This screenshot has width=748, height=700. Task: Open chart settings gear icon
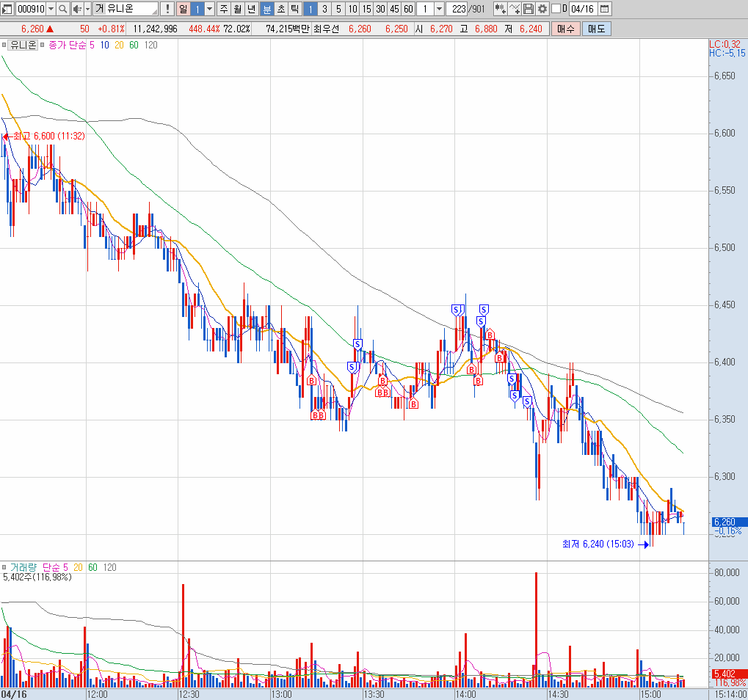click(542, 9)
